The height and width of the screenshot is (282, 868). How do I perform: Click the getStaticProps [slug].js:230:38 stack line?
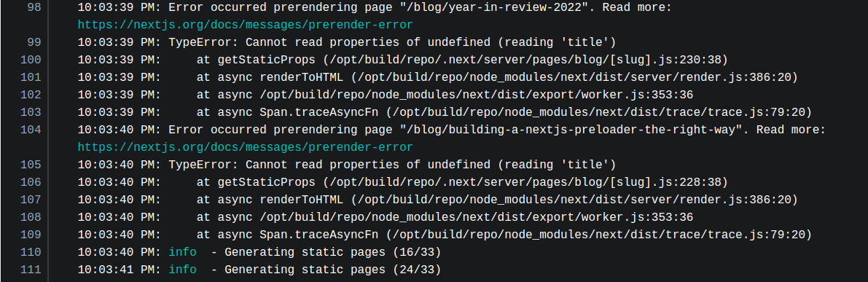[x=461, y=60]
